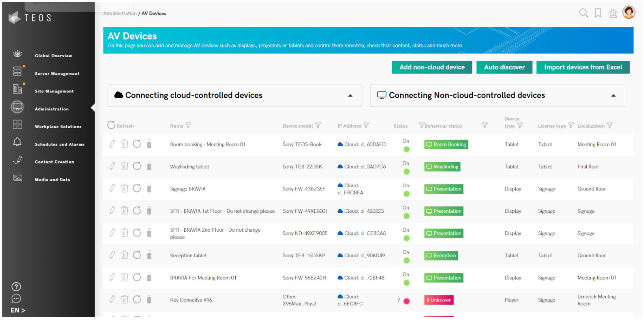This screenshot has height=321, width=644.
Task: Delete BRAVIA For Meeting Room 01 device
Action: (x=125, y=277)
